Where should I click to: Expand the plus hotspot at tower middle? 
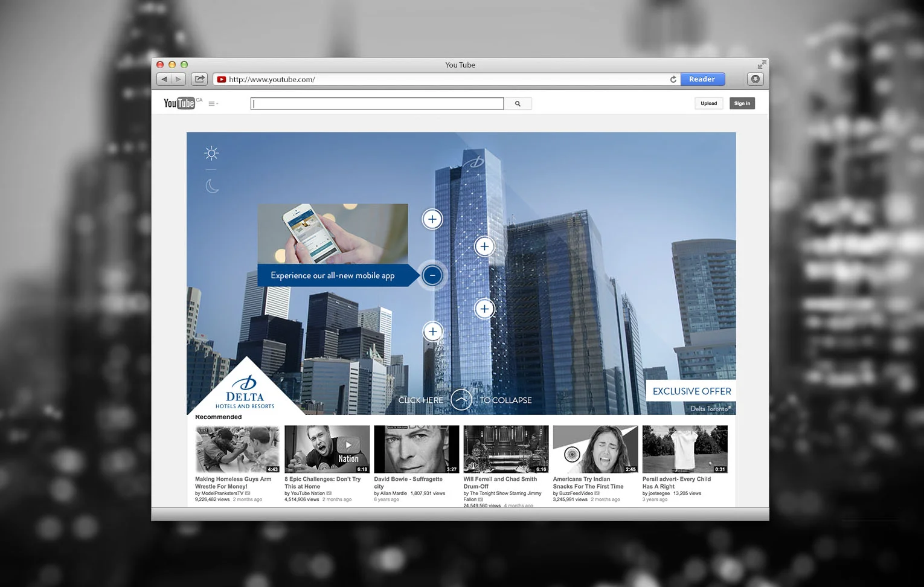[x=484, y=309]
